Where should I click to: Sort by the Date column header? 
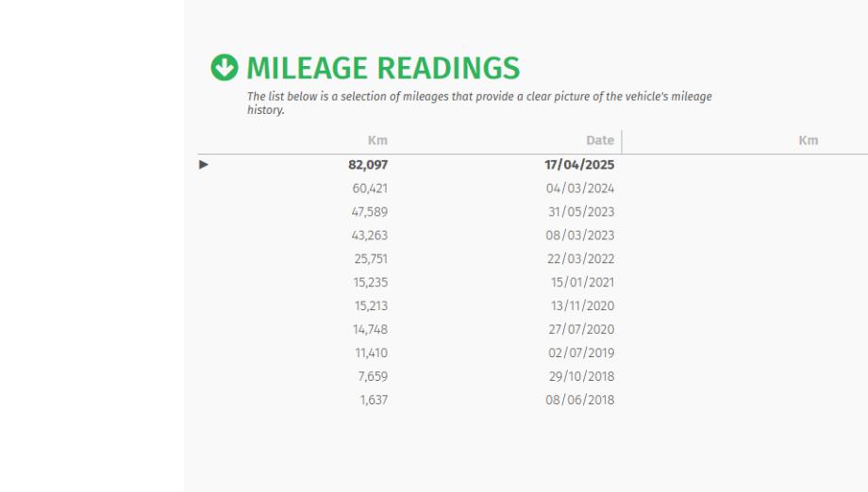600,140
